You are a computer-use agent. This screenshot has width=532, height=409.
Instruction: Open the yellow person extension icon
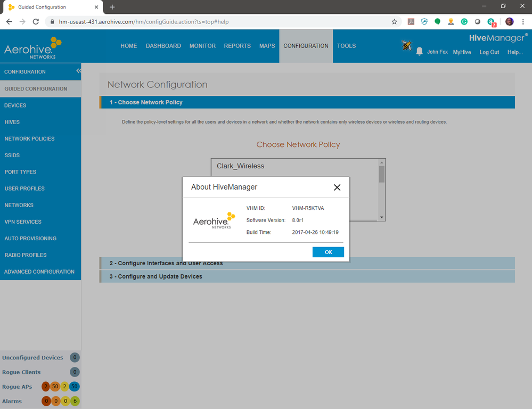click(x=451, y=22)
